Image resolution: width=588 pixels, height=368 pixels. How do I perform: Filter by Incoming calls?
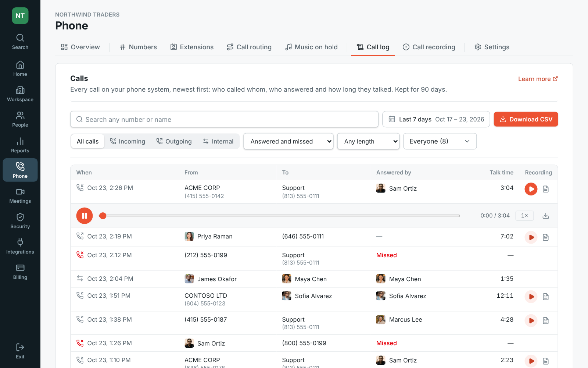(128, 141)
